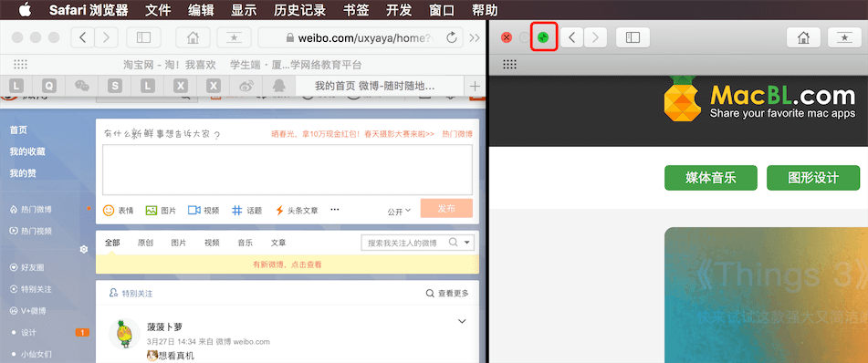This screenshot has width=868, height=363.
Task: Open the 菠菠卜萝 avatar picture
Action: coord(124,334)
